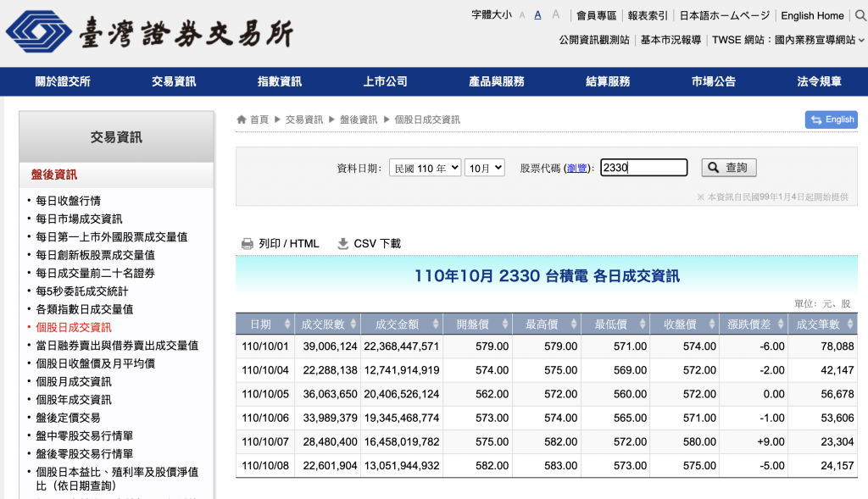This screenshot has width=868, height=499.
Task: Open 每日第一上市外國股票成交量值 sidebar item
Action: tap(111, 236)
